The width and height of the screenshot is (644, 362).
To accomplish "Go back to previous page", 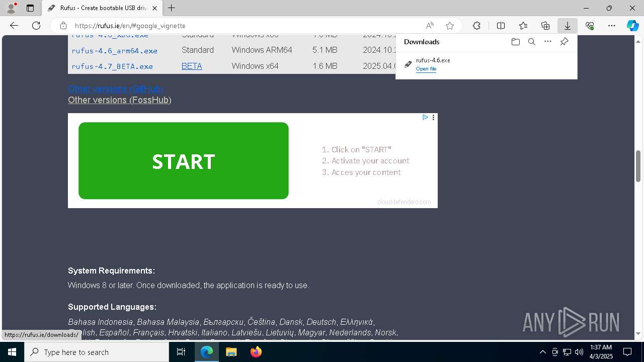I will pos(14,26).
